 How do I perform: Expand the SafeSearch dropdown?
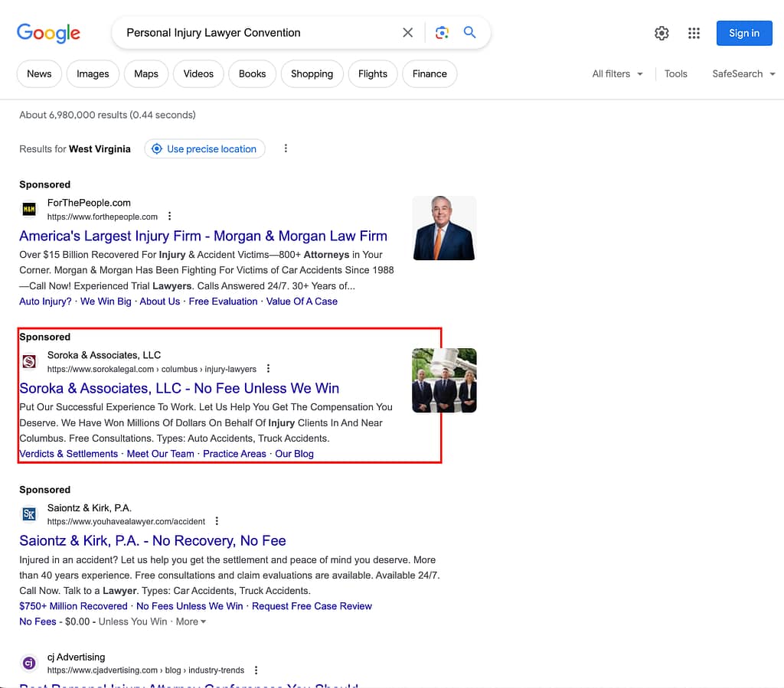(743, 73)
